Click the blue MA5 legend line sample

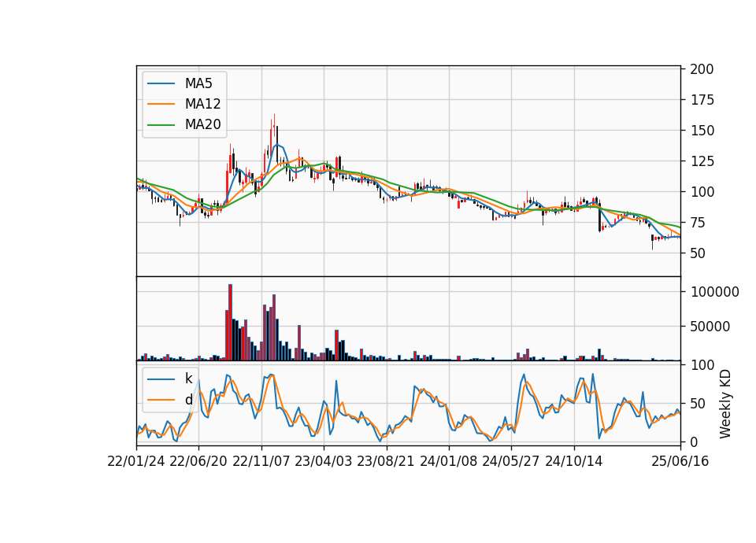(x=161, y=83)
